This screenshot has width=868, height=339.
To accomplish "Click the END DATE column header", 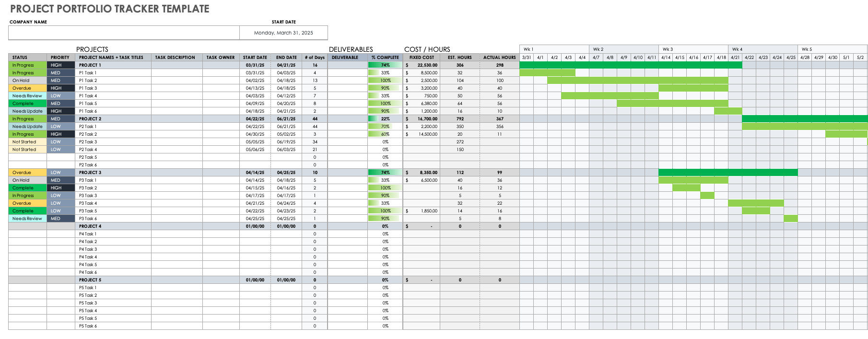I will click(286, 58).
